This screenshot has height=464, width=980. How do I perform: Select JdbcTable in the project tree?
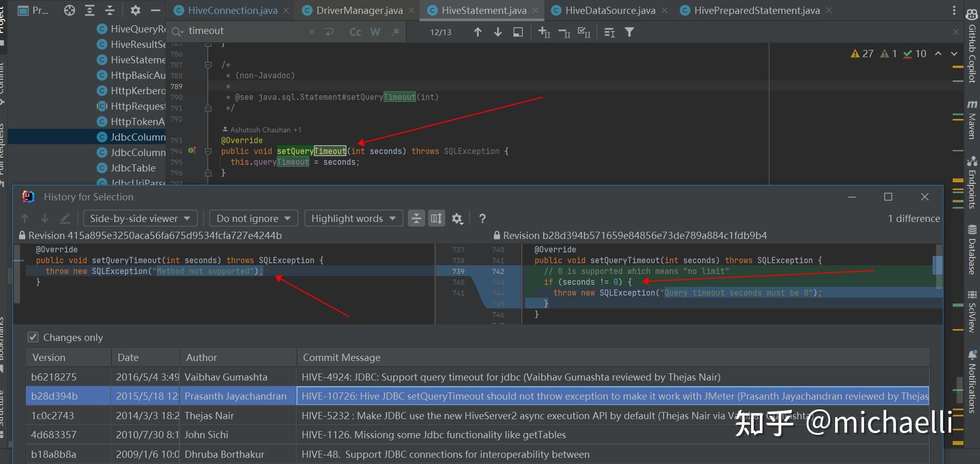[x=133, y=168]
